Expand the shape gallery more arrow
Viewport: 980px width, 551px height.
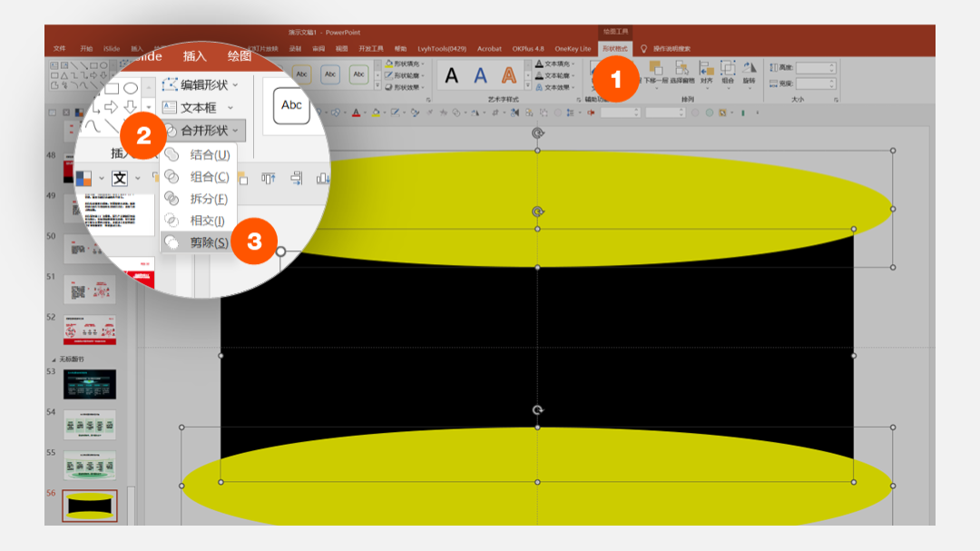(149, 107)
